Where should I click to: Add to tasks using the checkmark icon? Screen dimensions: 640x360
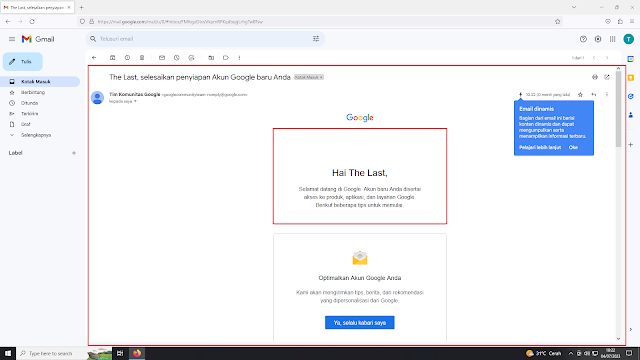point(191,58)
